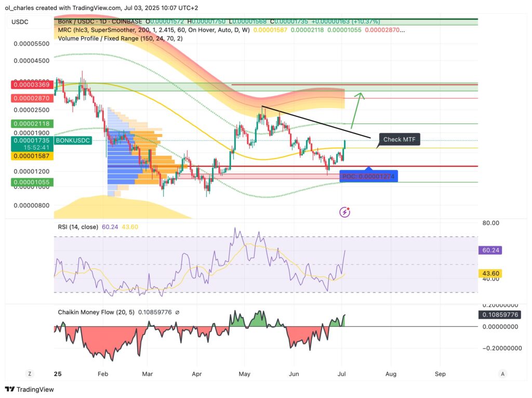This screenshot has height=398, width=532.
Task: Click the Z icon on the left of the time axis
Action: point(30,374)
